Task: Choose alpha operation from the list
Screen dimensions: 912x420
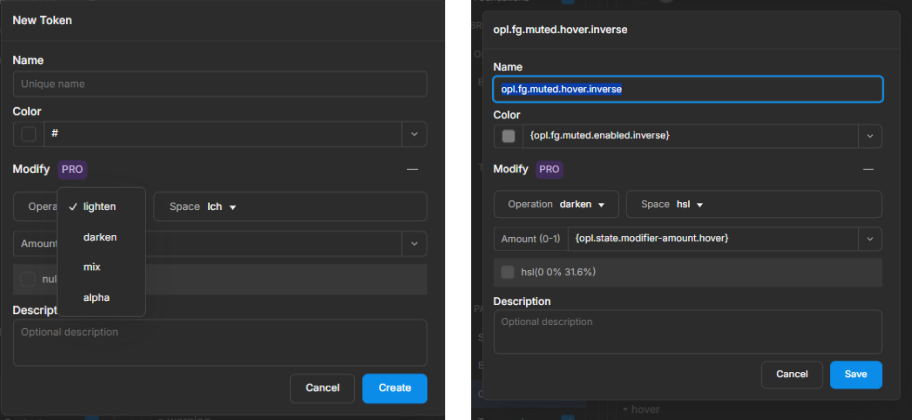Action: [96, 297]
